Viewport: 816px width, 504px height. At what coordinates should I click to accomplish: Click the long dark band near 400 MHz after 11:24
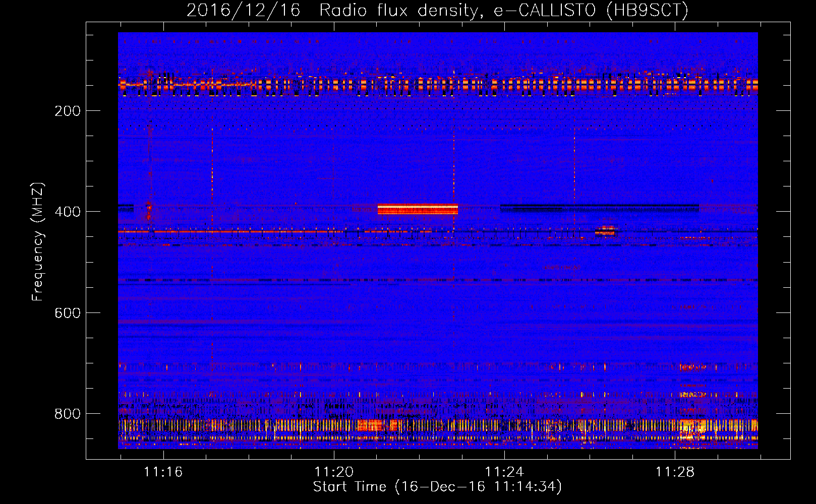coord(600,208)
